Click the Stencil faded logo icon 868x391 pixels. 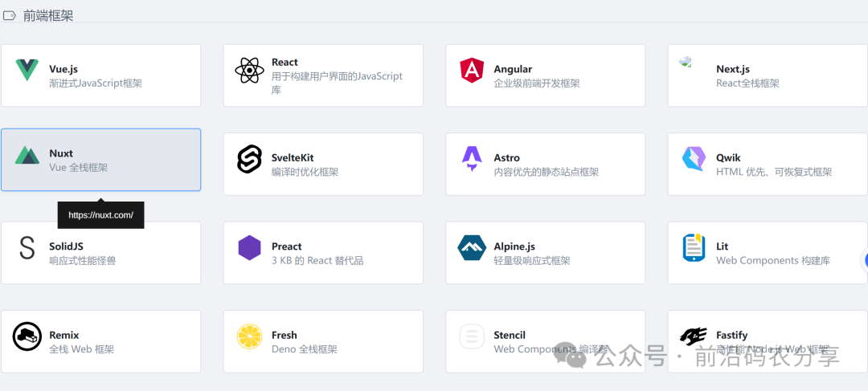pos(472,336)
